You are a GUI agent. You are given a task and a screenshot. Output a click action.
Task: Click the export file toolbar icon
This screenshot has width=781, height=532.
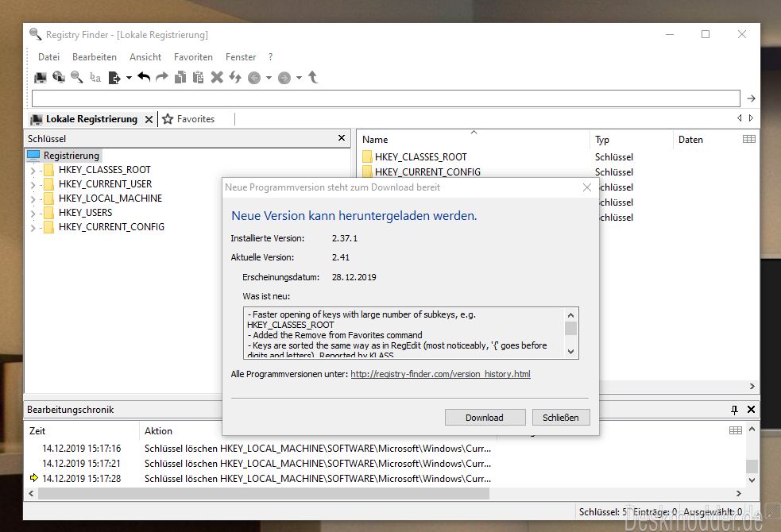click(x=114, y=78)
